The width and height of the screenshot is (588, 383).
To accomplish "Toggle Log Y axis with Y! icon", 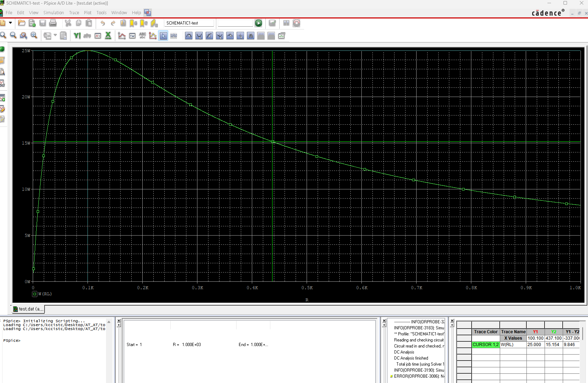I will click(x=77, y=36).
